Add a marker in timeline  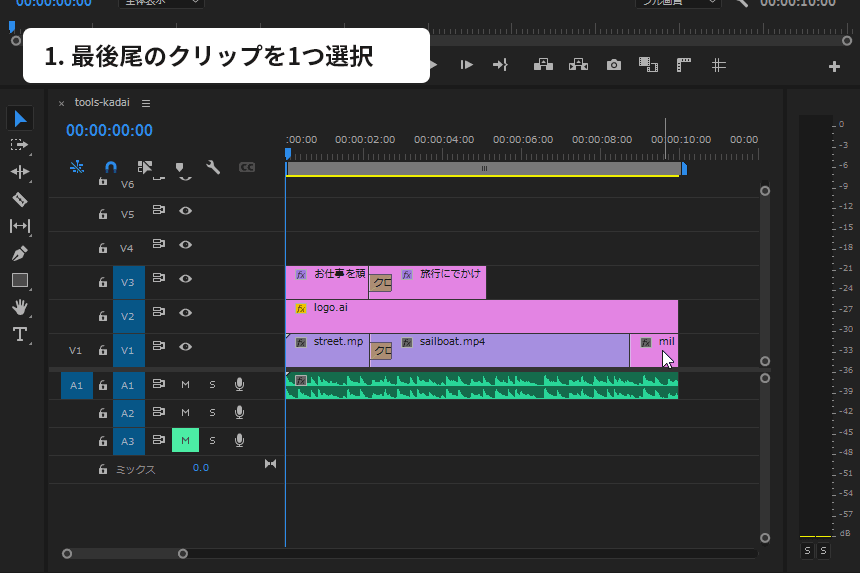coord(179,167)
